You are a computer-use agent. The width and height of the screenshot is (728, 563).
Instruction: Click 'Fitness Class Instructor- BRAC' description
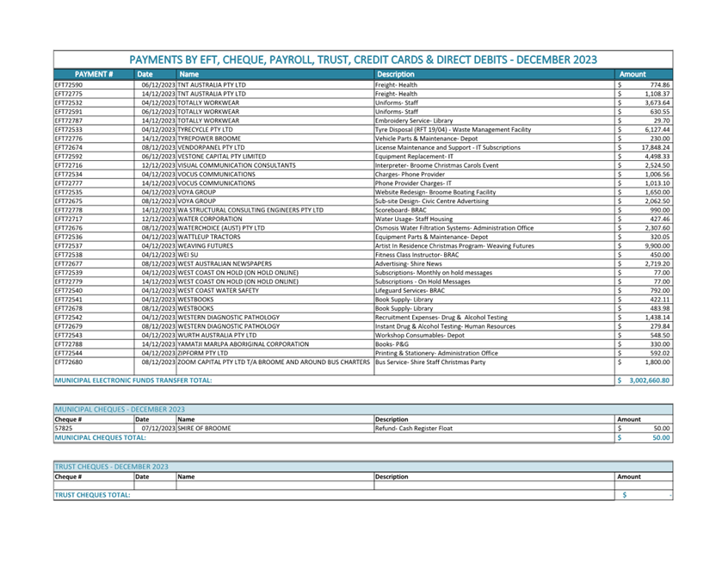tap(417, 255)
